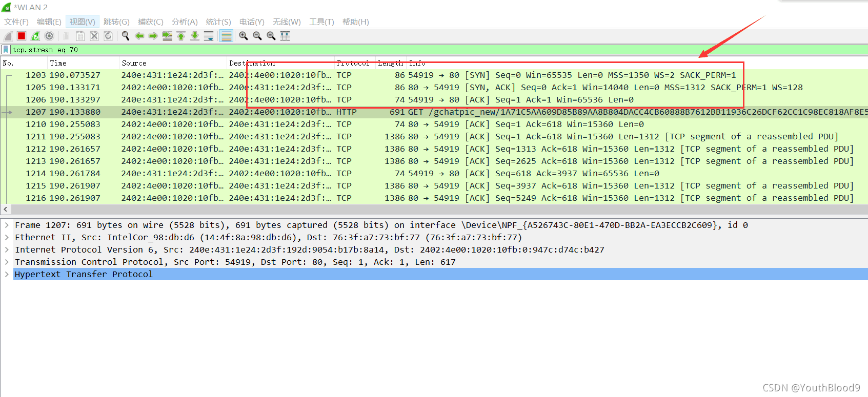Open the 编辑(E) menu
868x397 pixels.
(x=49, y=22)
